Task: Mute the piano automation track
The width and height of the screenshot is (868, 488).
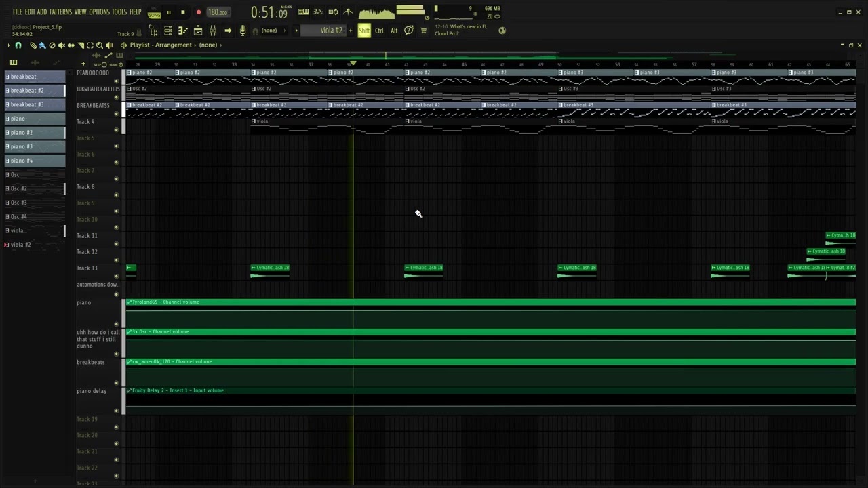Action: pos(117,324)
